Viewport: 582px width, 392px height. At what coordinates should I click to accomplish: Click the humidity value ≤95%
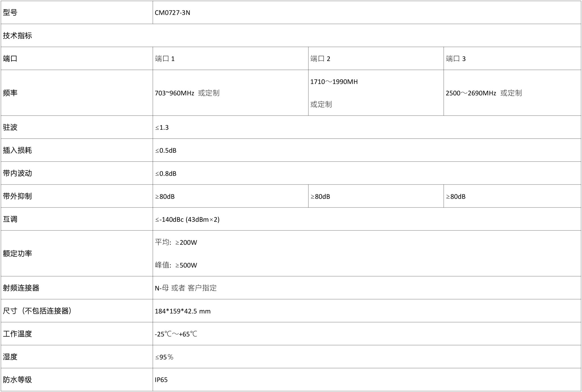coord(164,357)
